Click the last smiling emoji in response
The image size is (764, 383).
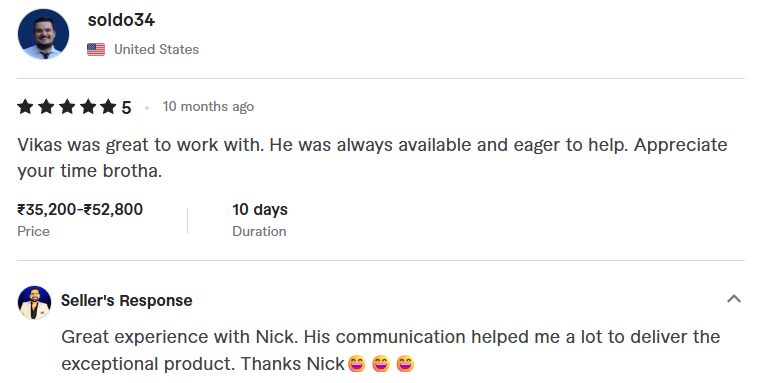point(405,364)
